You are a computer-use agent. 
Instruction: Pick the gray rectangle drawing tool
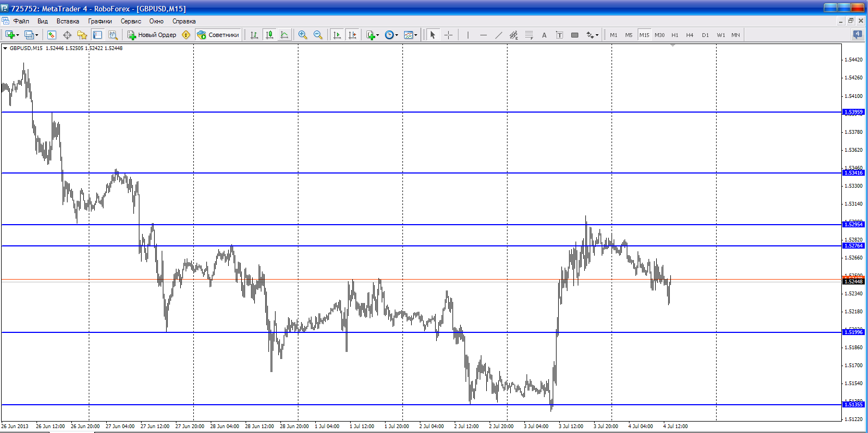click(574, 35)
